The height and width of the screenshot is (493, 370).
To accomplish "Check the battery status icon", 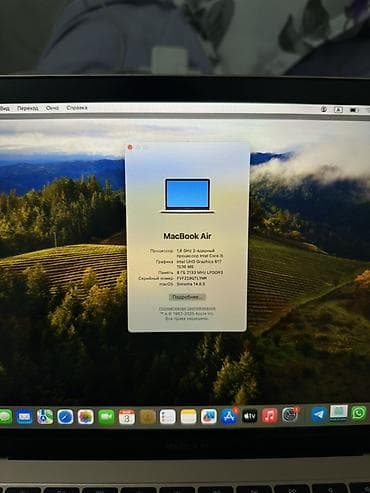I will 354,110.
